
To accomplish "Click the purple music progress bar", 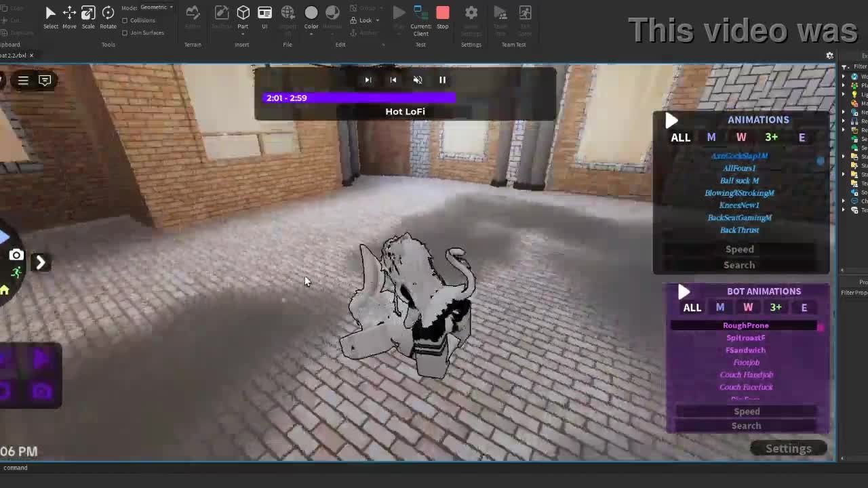I will pos(359,98).
